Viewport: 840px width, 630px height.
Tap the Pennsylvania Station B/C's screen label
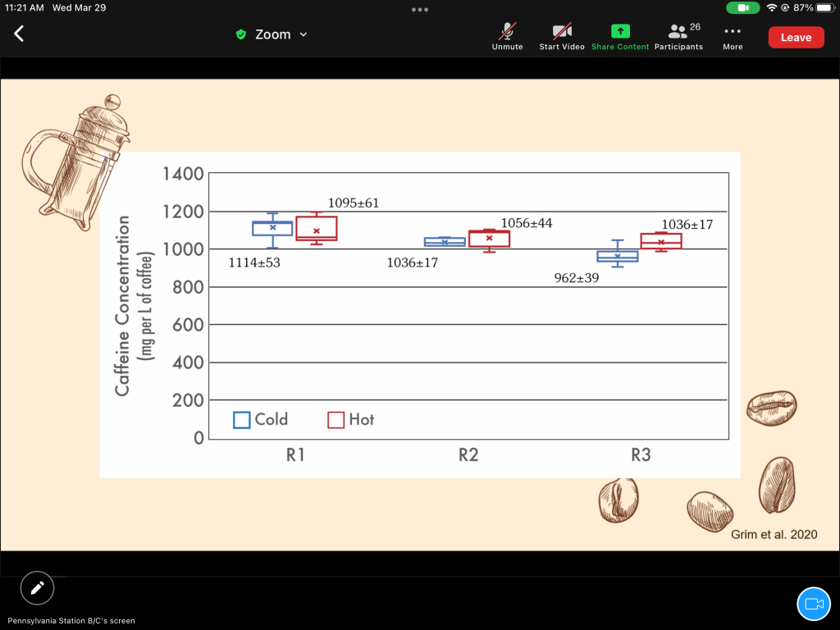pyautogui.click(x=71, y=621)
